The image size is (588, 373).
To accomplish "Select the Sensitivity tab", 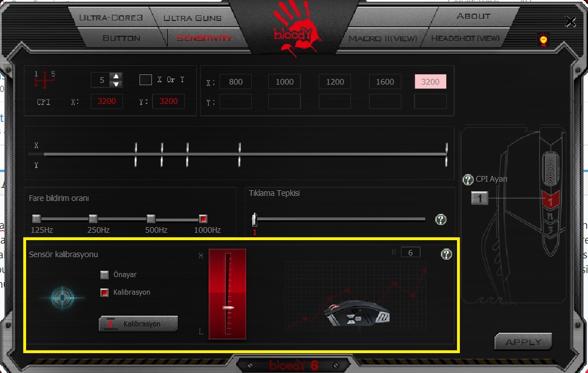I will pyautogui.click(x=205, y=38).
